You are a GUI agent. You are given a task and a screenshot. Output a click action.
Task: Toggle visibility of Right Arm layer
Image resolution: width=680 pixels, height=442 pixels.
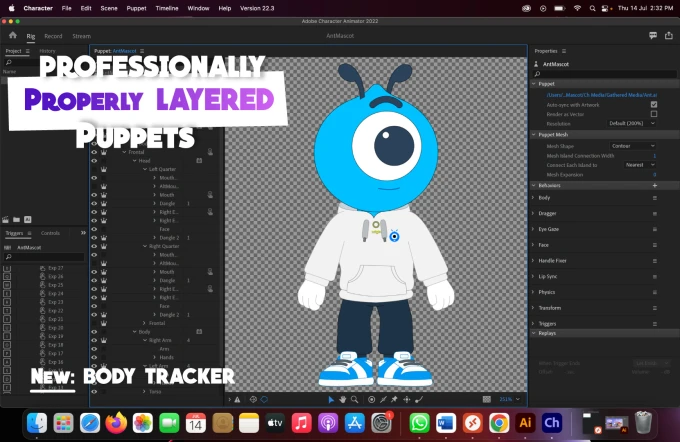[x=94, y=341]
